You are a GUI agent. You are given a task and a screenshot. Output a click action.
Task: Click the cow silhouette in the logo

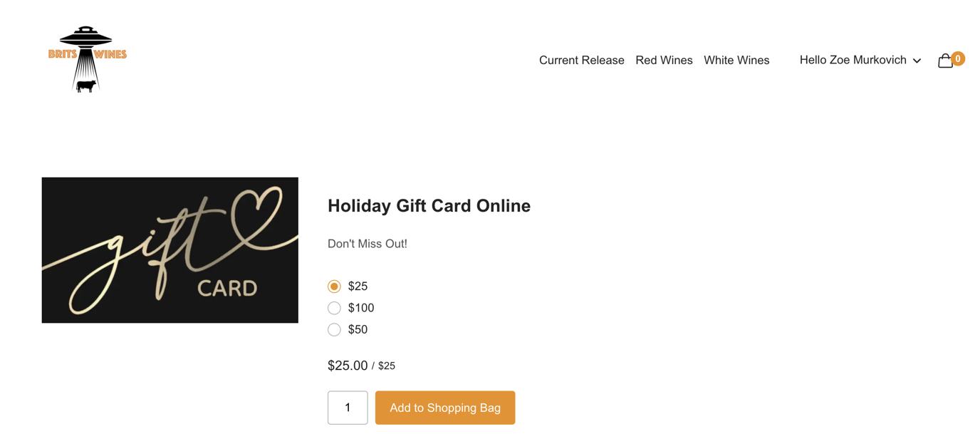pyautogui.click(x=87, y=86)
